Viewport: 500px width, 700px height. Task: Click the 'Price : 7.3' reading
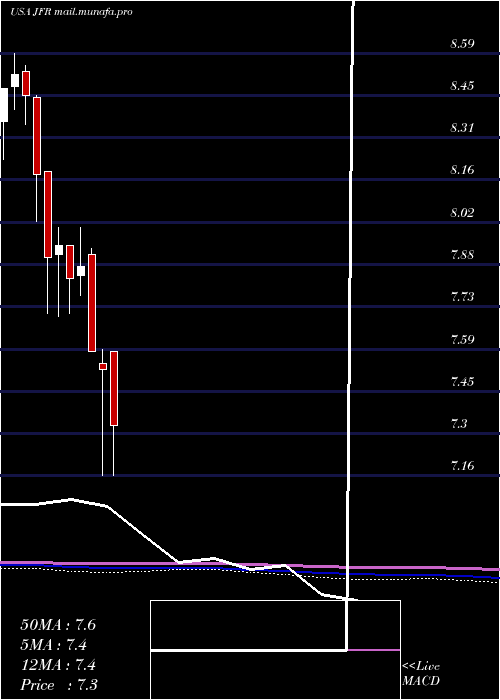click(59, 685)
